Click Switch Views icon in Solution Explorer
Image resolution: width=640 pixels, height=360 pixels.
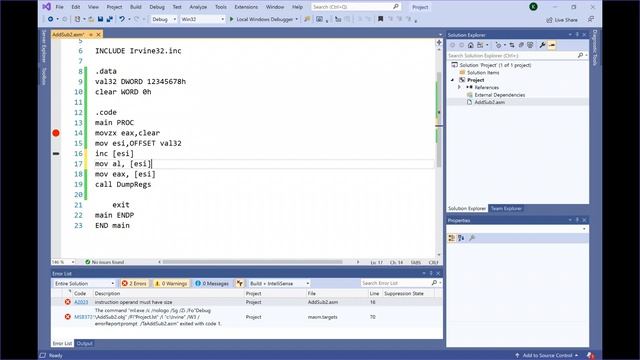click(x=480, y=45)
